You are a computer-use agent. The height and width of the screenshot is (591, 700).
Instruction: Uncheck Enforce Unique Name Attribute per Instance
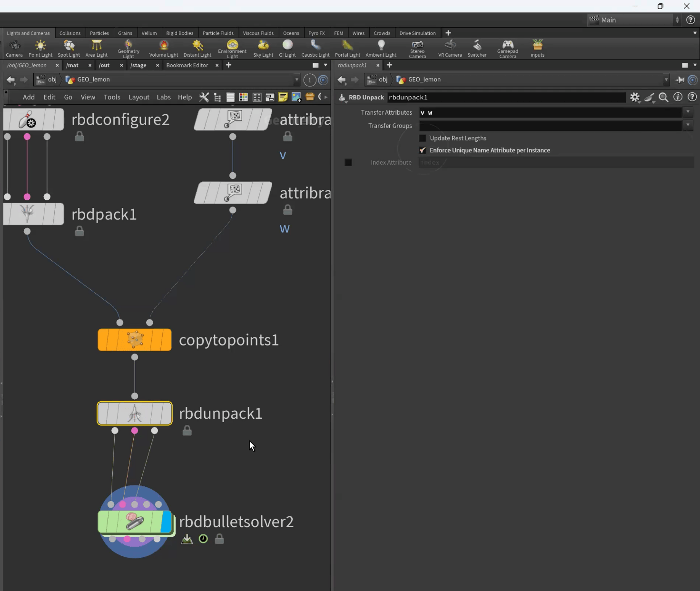point(423,150)
